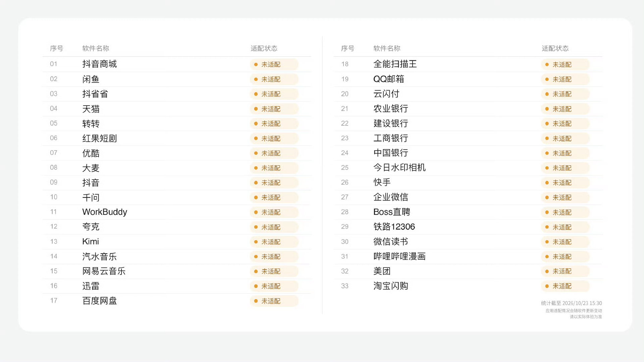Click the 抖省省 entry
The image size is (644, 362).
pyautogui.click(x=95, y=94)
